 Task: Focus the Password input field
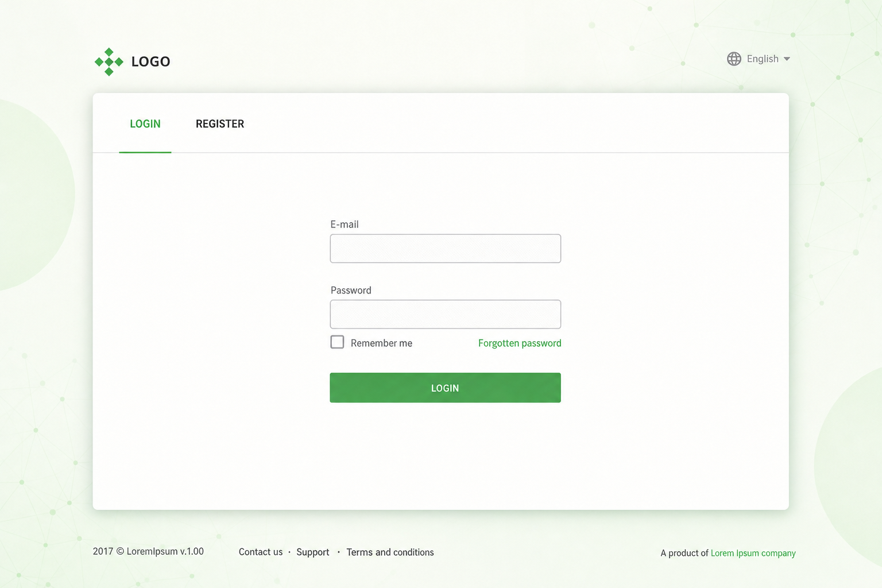point(446,314)
